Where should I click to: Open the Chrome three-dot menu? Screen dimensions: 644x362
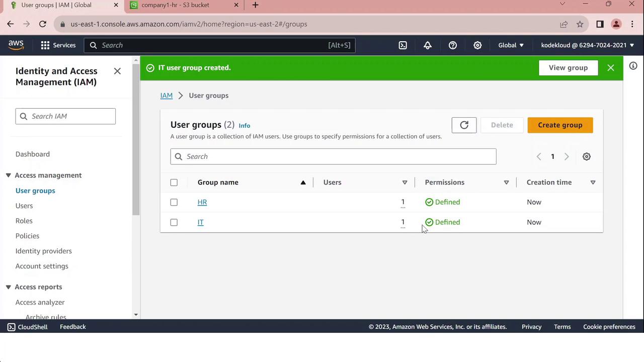[632, 24]
